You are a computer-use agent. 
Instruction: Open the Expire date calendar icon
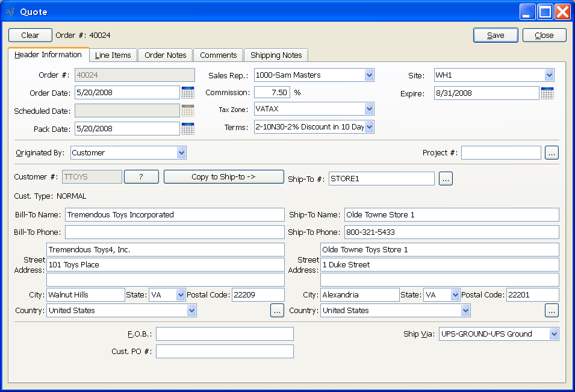pyautogui.click(x=547, y=93)
